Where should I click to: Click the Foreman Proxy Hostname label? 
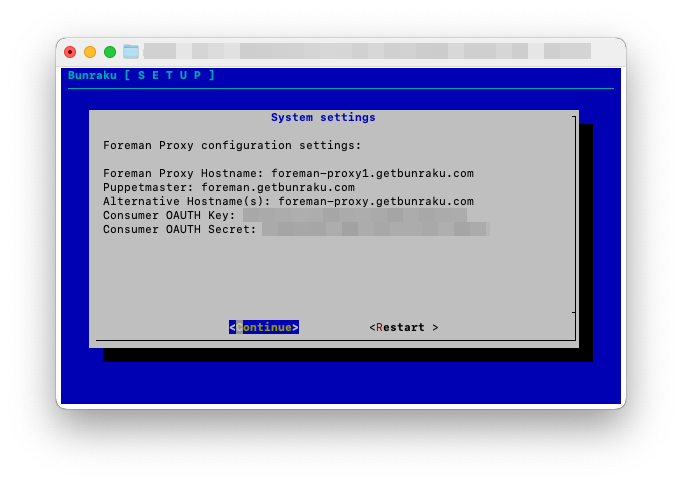183,173
